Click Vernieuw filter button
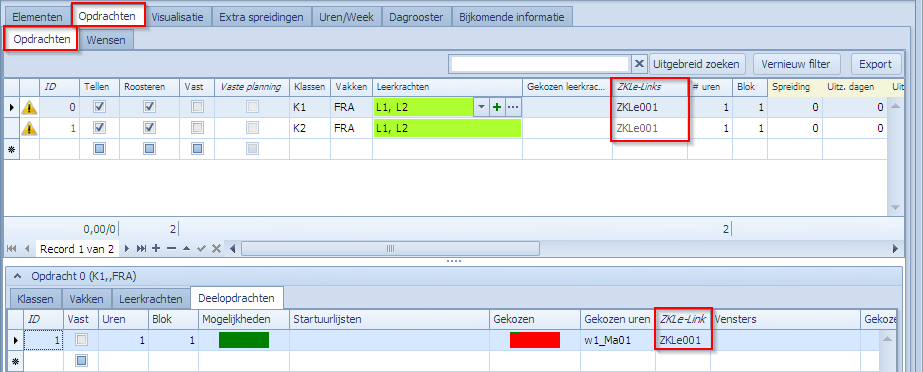Image resolution: width=923 pixels, height=372 pixels. click(795, 64)
